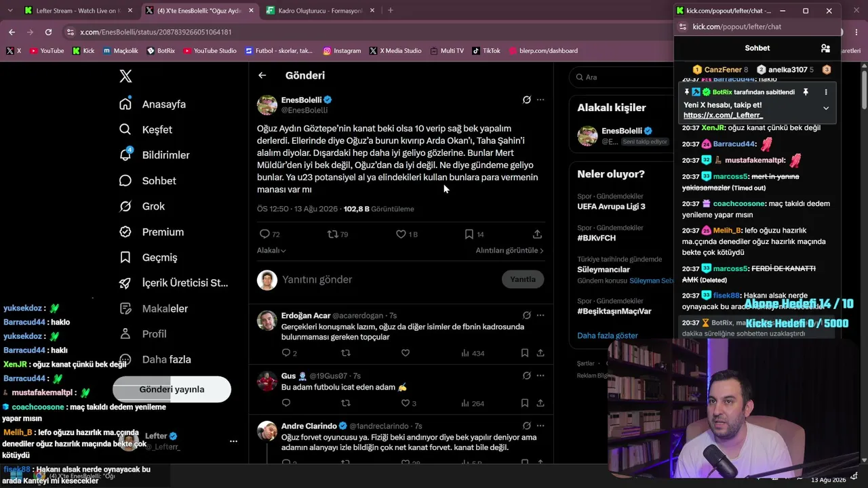
Task: Click the X page address bar URL
Action: pyautogui.click(x=156, y=32)
